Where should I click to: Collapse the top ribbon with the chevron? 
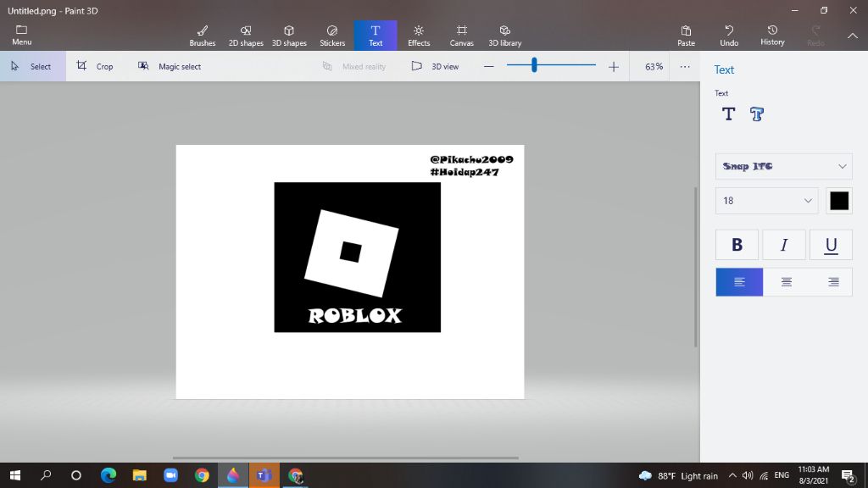(x=853, y=36)
